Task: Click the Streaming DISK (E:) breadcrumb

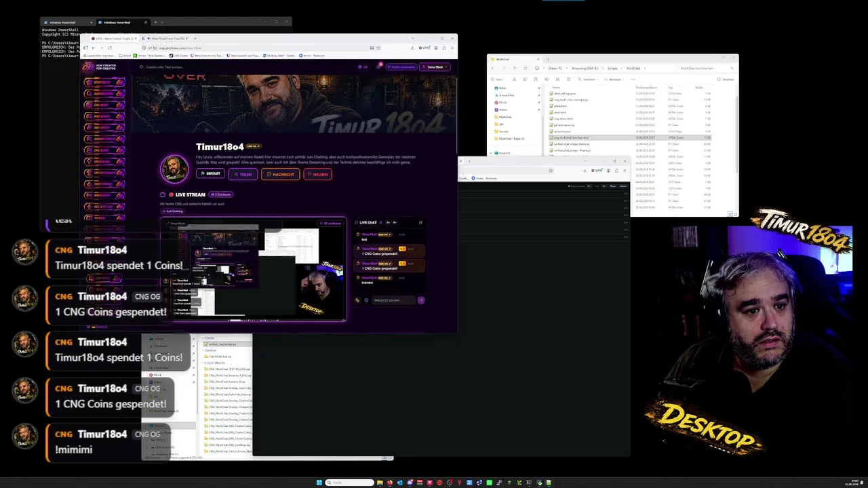Action: (x=585, y=68)
